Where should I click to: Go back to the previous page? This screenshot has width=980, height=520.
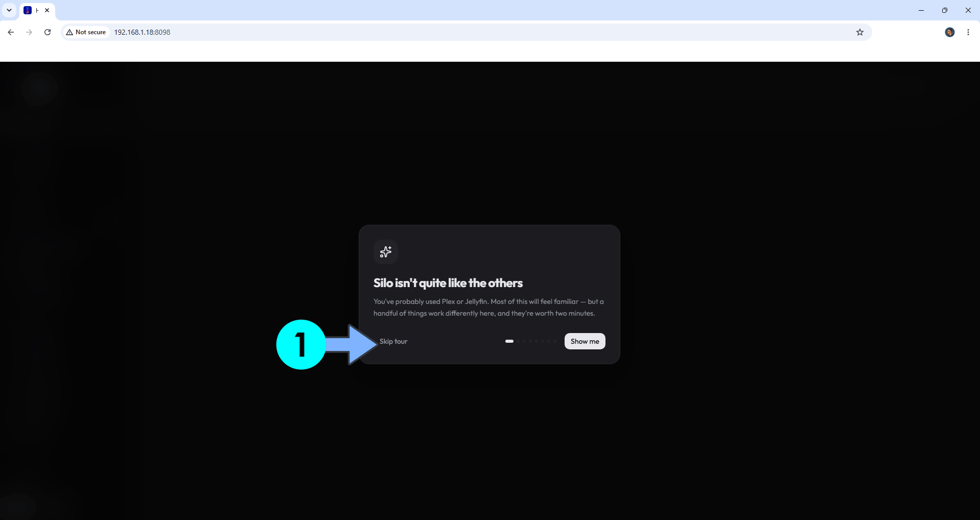point(11,32)
